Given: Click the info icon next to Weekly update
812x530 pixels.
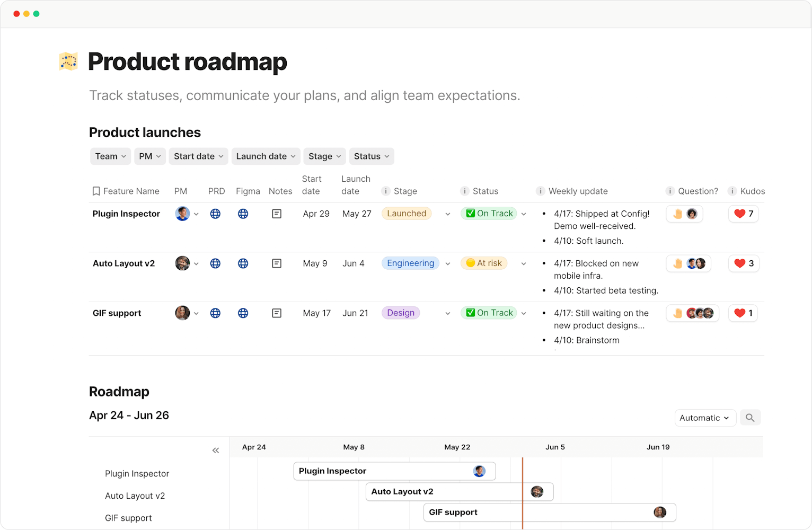Looking at the screenshot, I should (x=541, y=191).
